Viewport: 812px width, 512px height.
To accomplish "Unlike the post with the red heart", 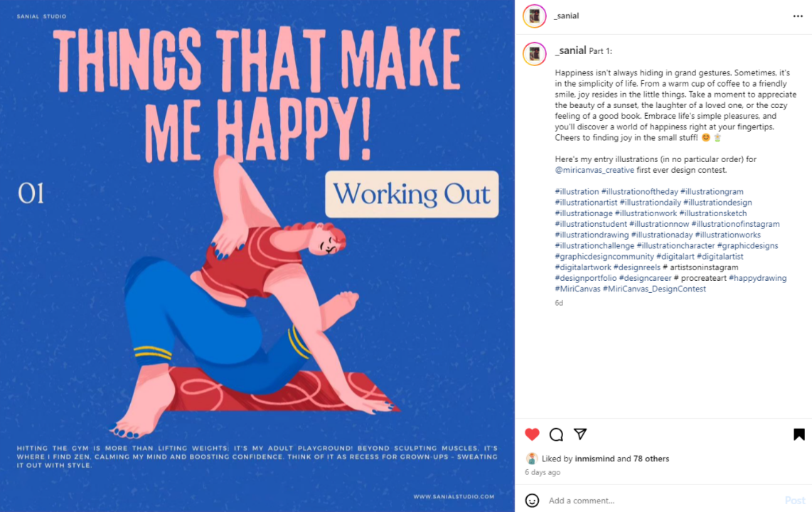I will point(532,434).
